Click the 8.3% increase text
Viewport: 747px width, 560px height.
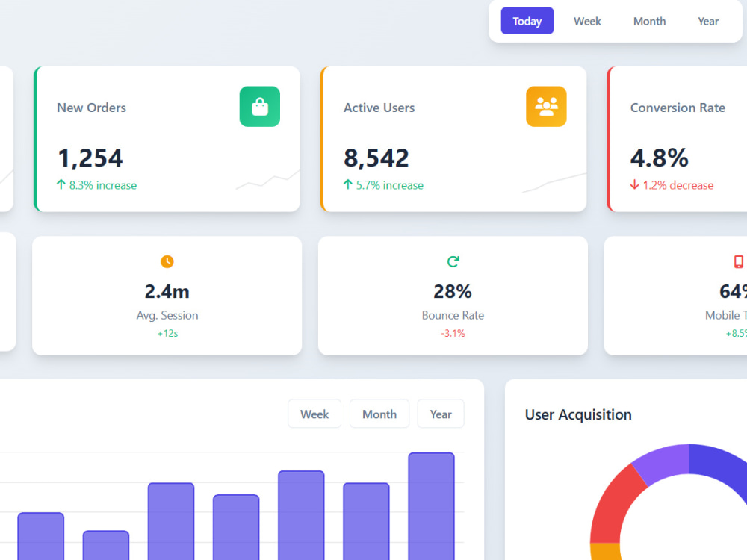pyautogui.click(x=103, y=185)
